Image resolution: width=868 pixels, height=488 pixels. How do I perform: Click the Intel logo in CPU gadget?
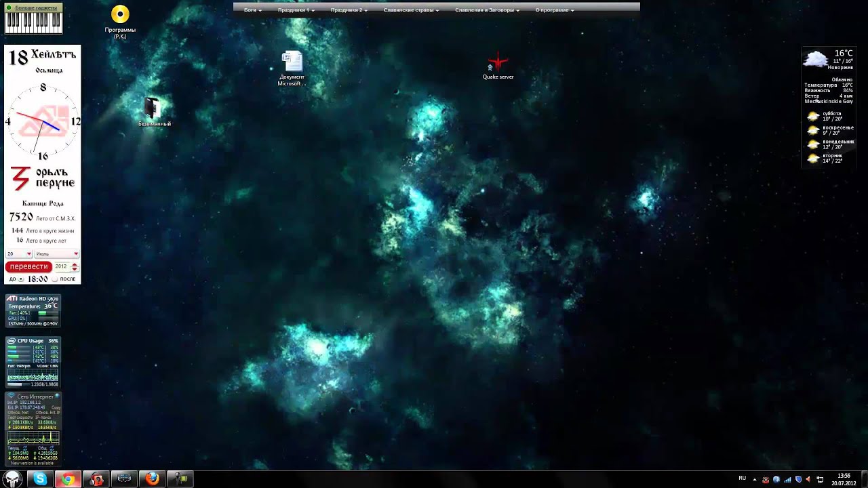pos(12,341)
